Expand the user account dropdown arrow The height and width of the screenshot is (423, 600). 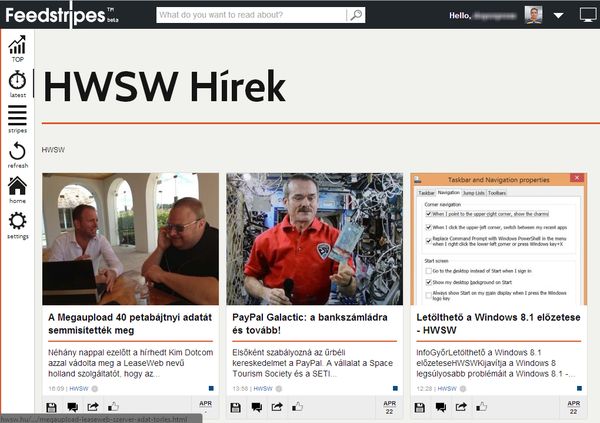tap(559, 16)
